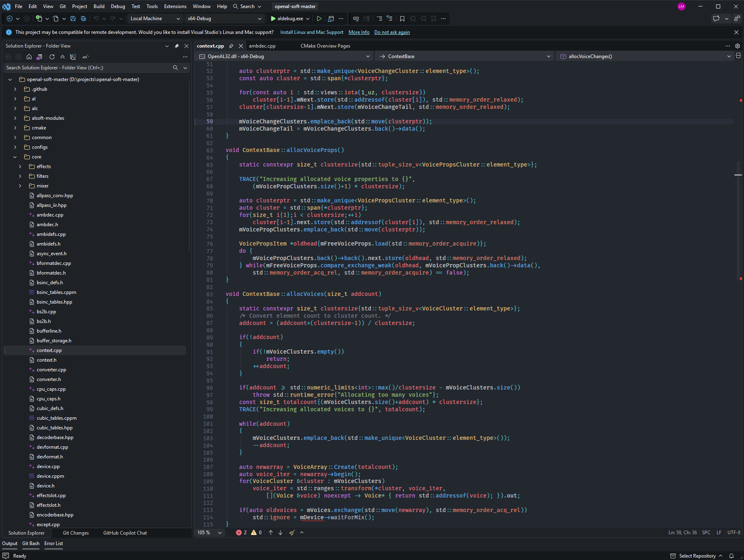
Task: Start aldebug.exe with the green play button
Action: click(x=286, y=19)
